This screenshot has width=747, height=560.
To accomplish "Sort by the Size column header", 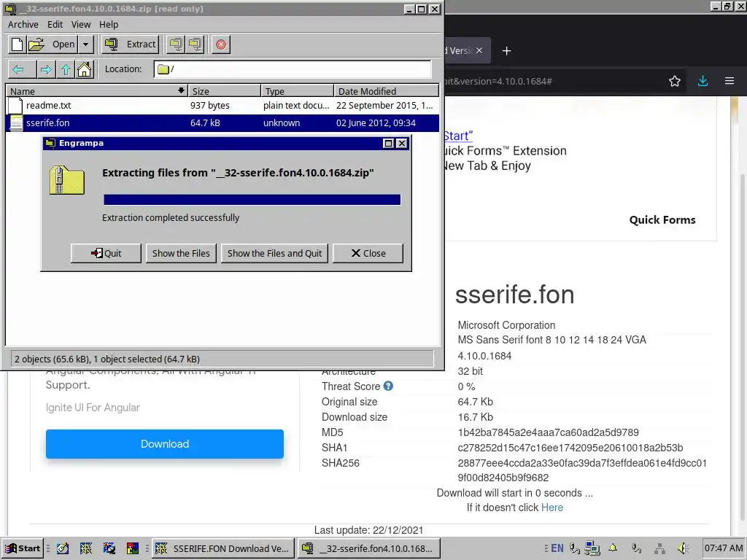I will click(225, 91).
